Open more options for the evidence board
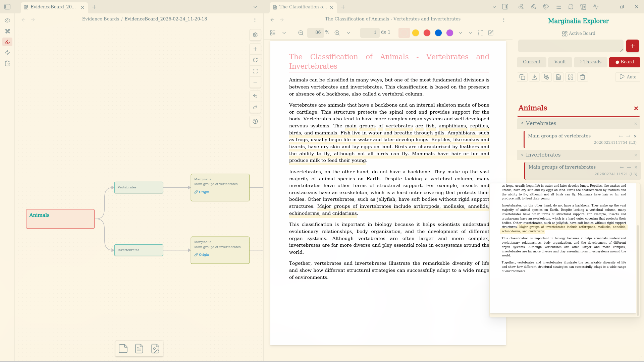Screen dimensions: 644x362 pos(255,20)
